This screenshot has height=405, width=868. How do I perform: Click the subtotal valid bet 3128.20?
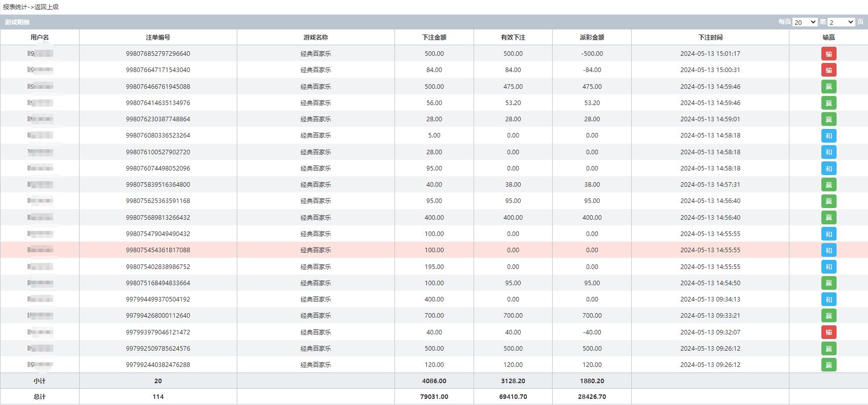click(x=513, y=381)
